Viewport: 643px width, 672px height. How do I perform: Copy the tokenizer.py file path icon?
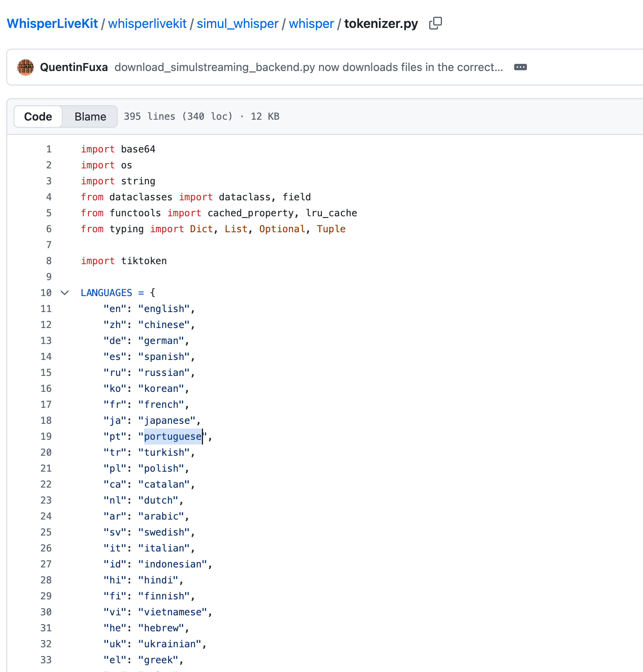click(x=435, y=24)
